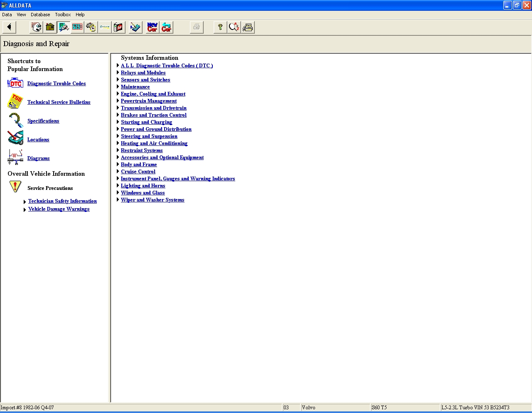Image resolution: width=532 pixels, height=413 pixels.
Task: Click the New Car toolbar button
Action: (x=153, y=27)
